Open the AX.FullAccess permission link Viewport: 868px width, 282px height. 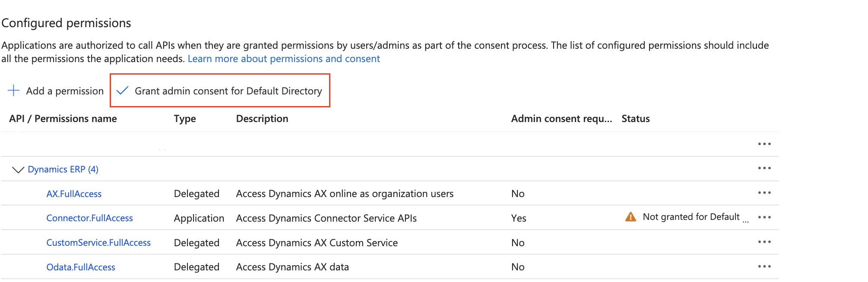(74, 194)
